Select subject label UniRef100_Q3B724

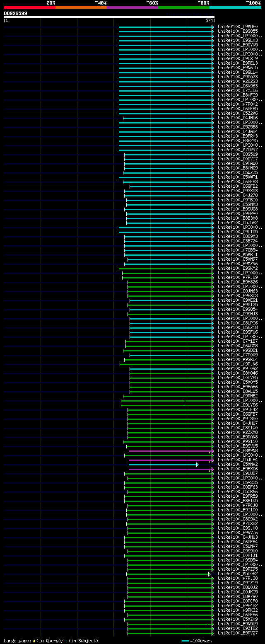(x=238, y=241)
